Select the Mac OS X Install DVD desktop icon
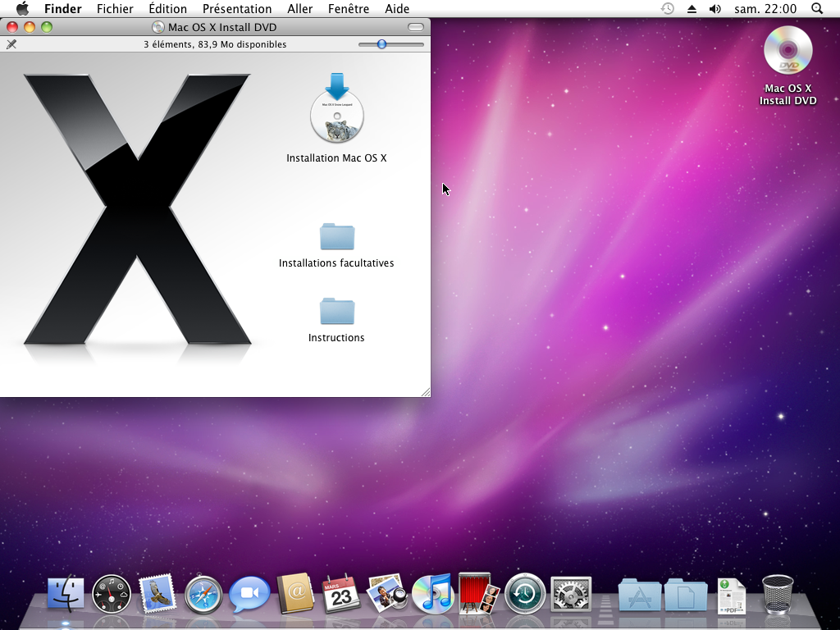 [787, 52]
